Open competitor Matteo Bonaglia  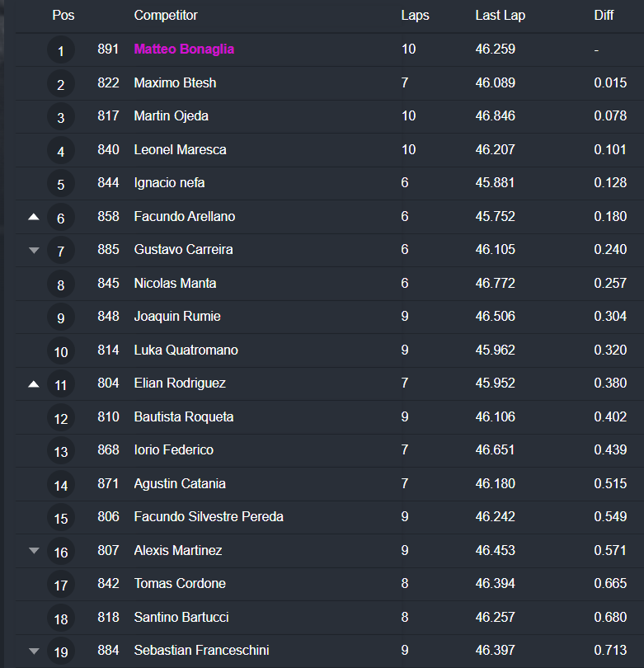184,49
